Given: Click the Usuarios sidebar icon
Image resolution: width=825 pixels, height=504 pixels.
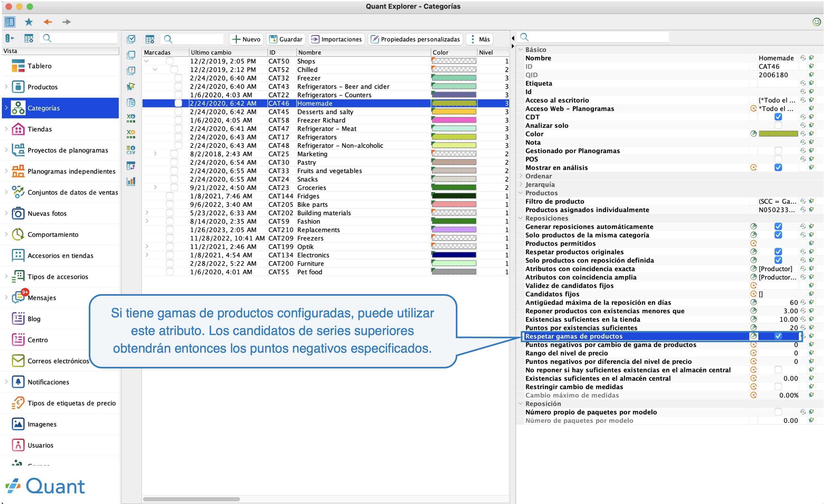Looking at the screenshot, I should [x=18, y=445].
